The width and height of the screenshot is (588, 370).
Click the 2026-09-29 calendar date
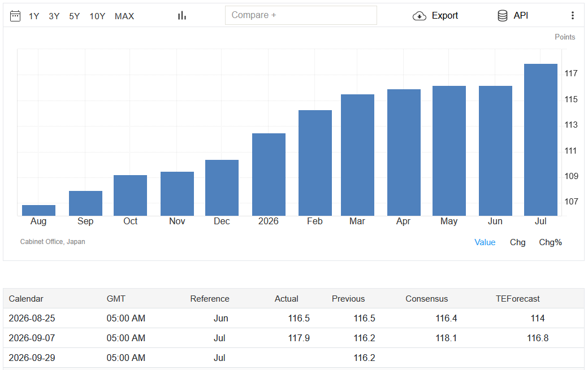click(32, 358)
